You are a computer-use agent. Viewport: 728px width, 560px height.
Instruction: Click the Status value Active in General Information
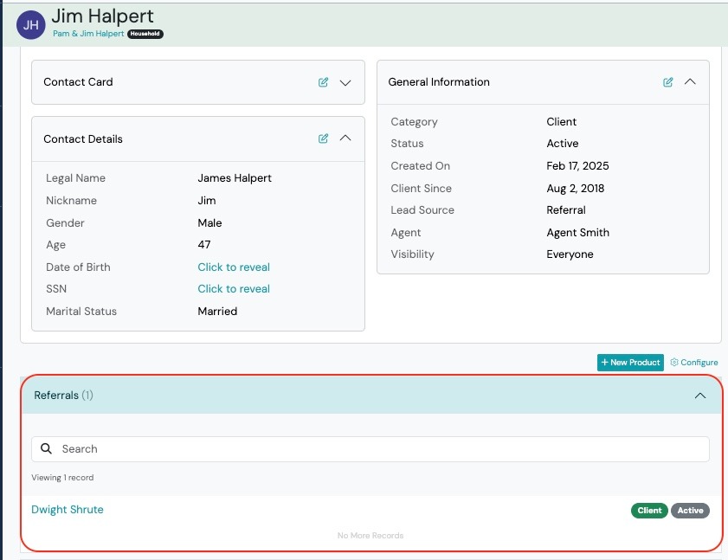point(563,144)
